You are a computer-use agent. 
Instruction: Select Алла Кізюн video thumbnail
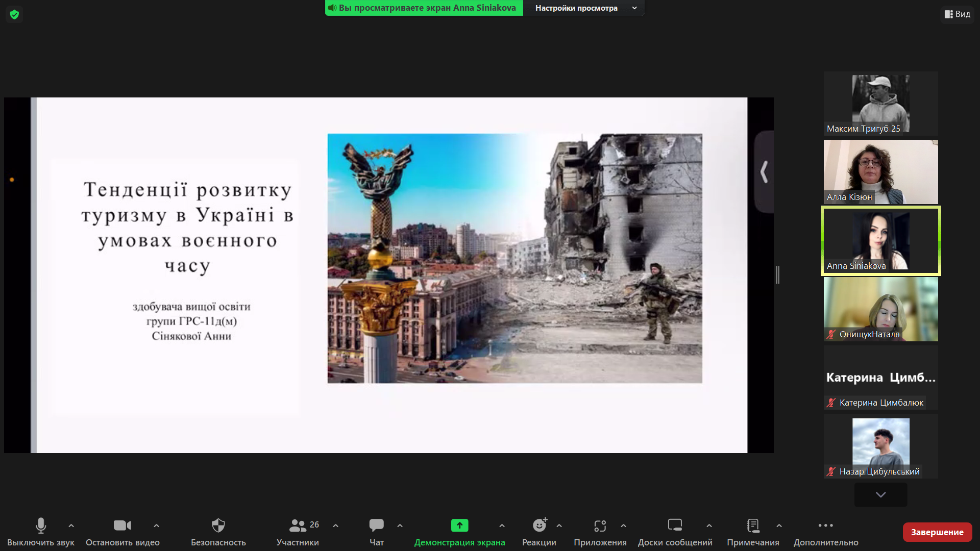(880, 172)
